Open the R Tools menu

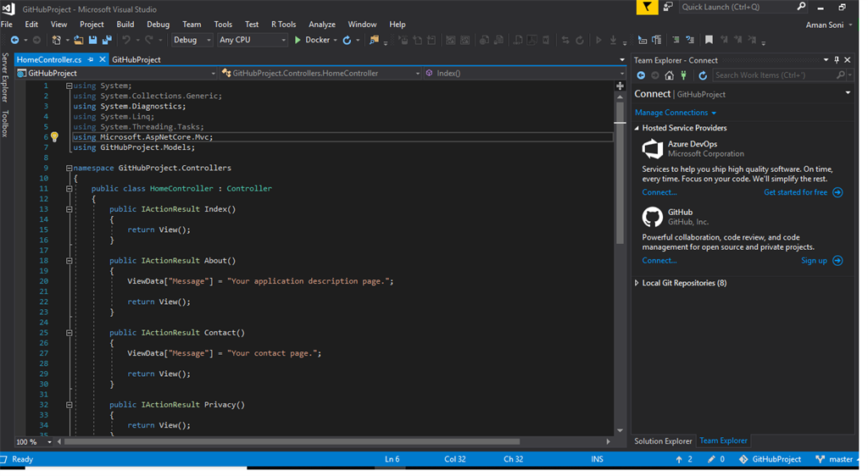[x=283, y=25]
